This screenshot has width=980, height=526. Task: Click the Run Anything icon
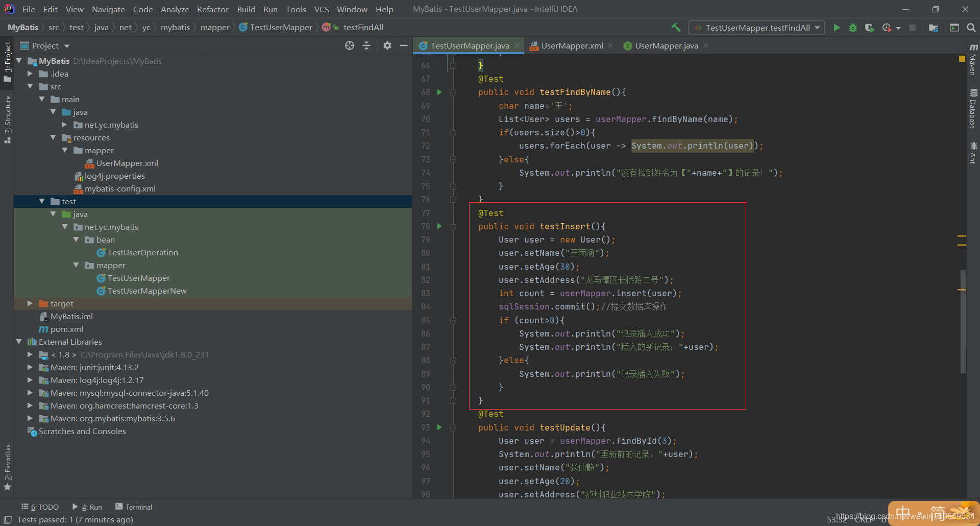[954, 28]
